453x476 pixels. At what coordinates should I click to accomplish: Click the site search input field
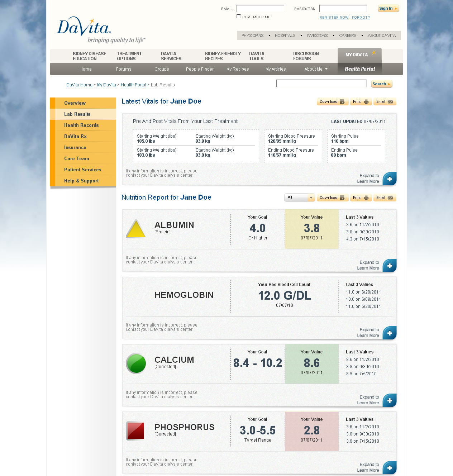point(321,84)
